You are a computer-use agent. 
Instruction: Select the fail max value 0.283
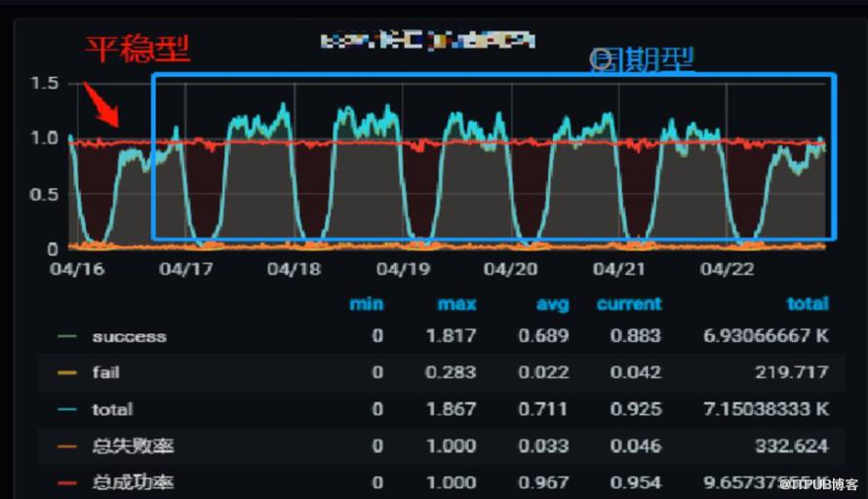tap(451, 372)
